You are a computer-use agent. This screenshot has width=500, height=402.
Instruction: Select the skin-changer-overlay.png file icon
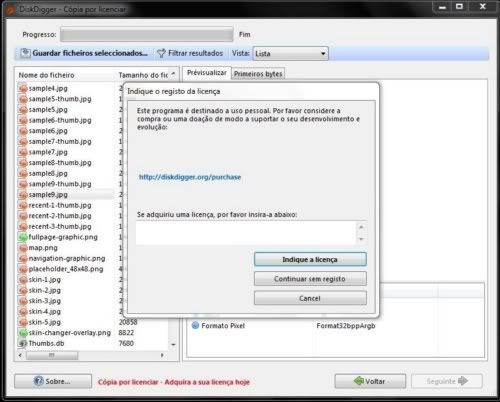point(23,333)
